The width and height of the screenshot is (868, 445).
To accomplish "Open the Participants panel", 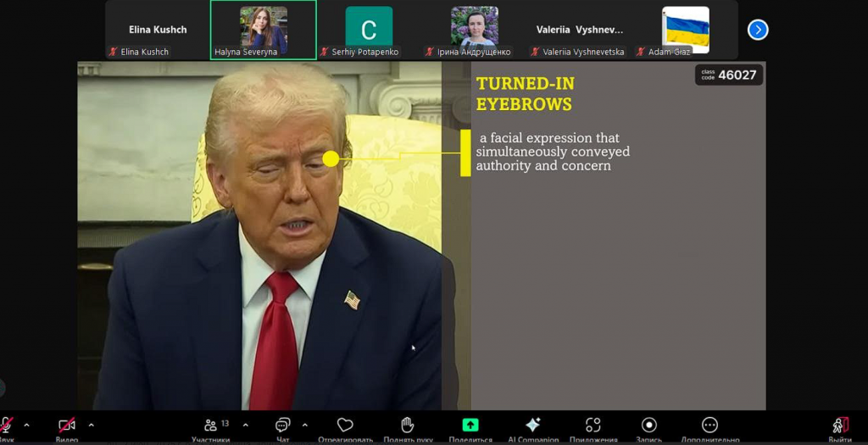I will click(x=211, y=426).
